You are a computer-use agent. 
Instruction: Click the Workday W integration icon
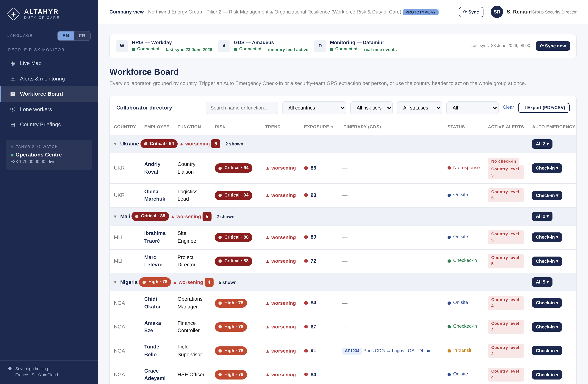click(122, 46)
